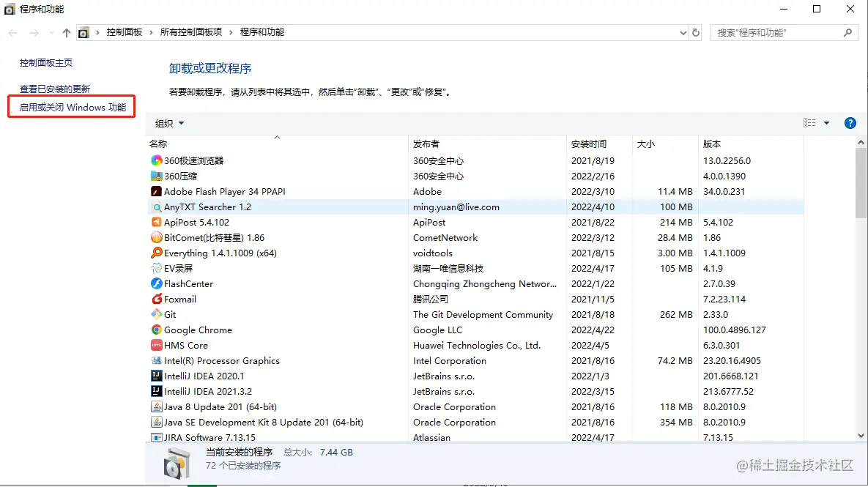The image size is (868, 487).
Task: Open the view options dropdown arrow
Action: coord(826,124)
